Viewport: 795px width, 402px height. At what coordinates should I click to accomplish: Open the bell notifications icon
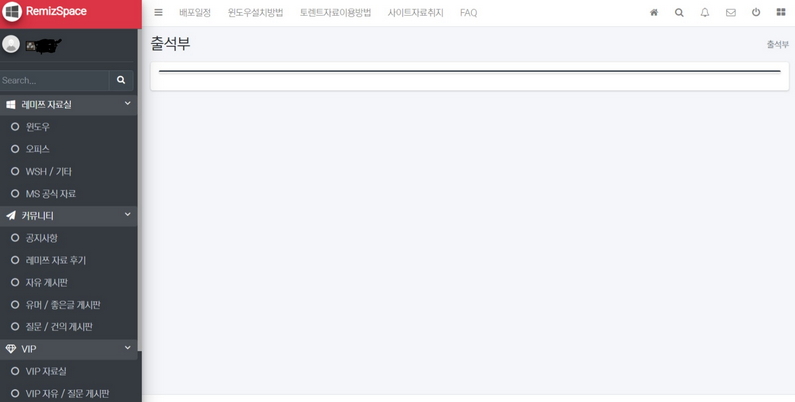[705, 13]
